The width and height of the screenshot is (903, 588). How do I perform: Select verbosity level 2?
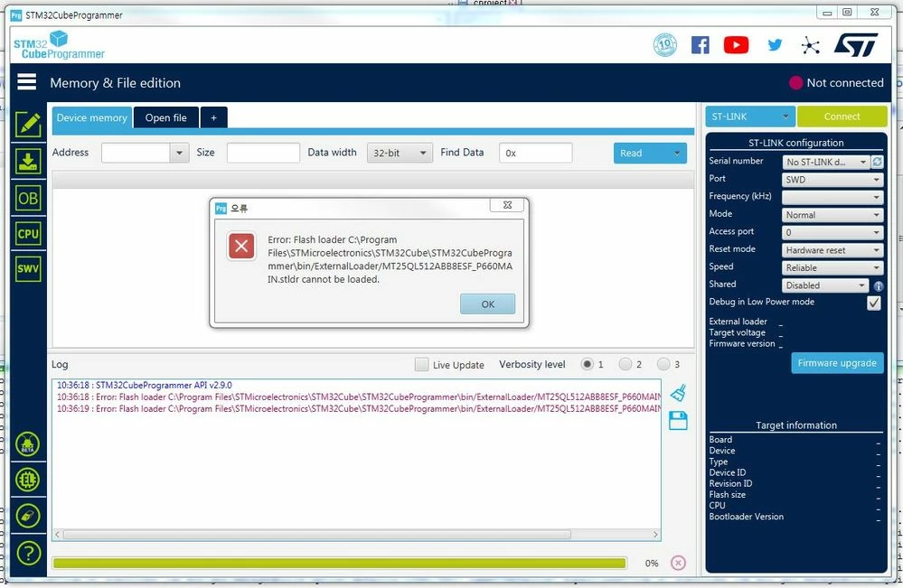625,364
